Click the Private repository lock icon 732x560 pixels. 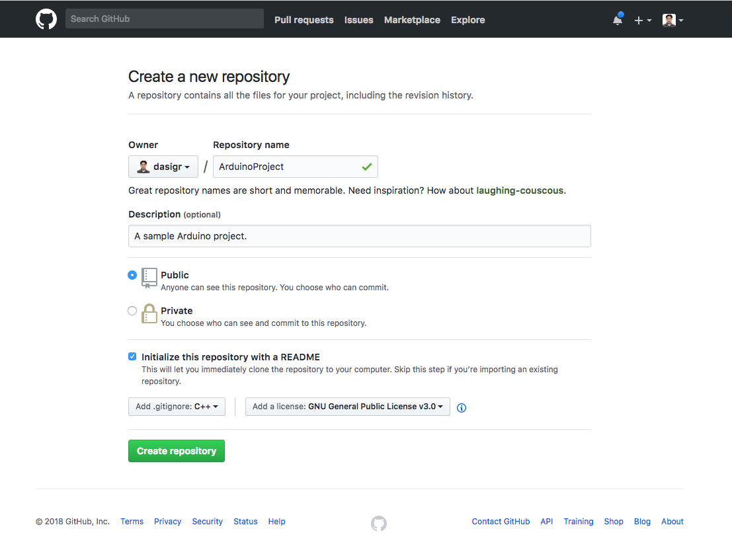click(149, 313)
